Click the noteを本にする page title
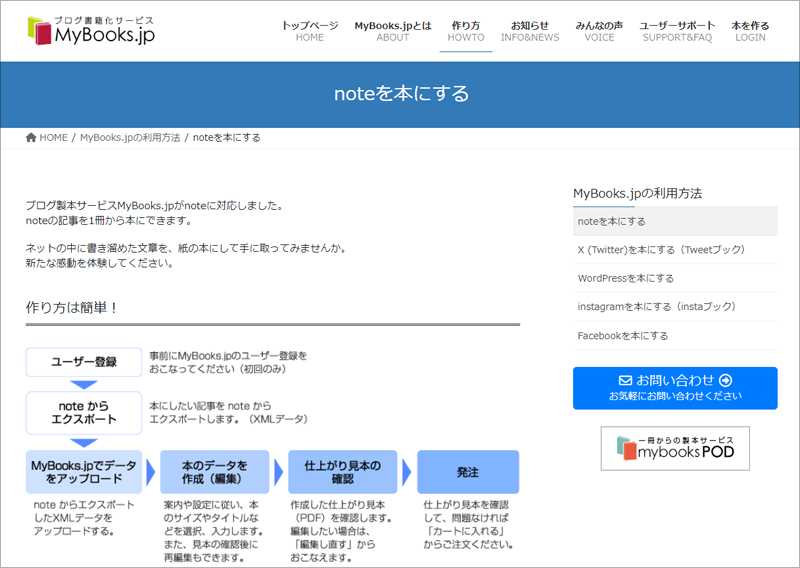 click(401, 93)
